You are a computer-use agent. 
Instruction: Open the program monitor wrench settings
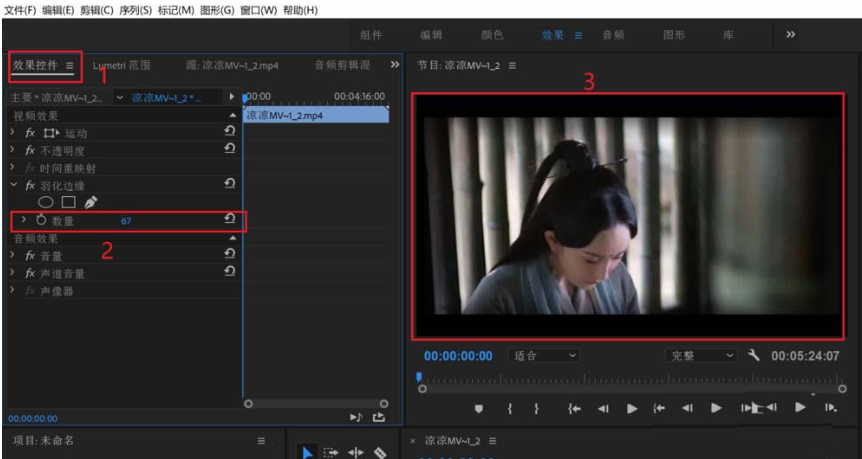(754, 355)
